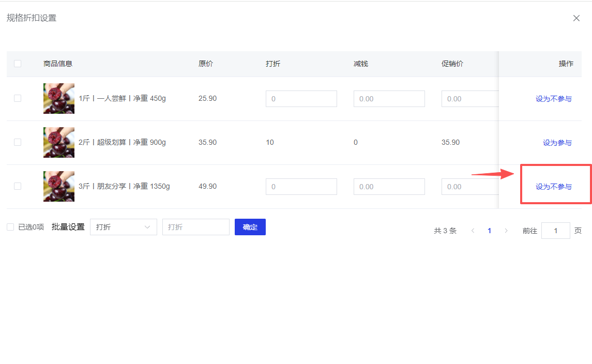
Task: Click 设为不参与 for the 3斤 item
Action: pyautogui.click(x=553, y=187)
